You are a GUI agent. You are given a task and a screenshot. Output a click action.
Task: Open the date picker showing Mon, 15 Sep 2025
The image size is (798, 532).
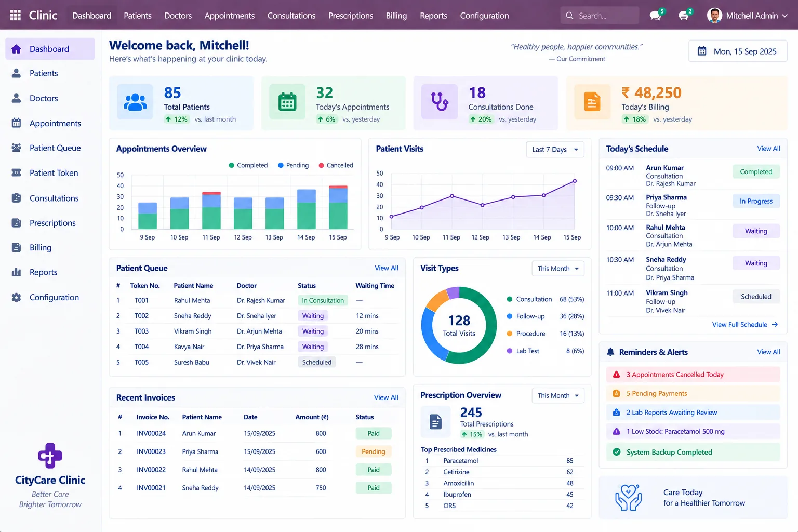[x=738, y=51]
